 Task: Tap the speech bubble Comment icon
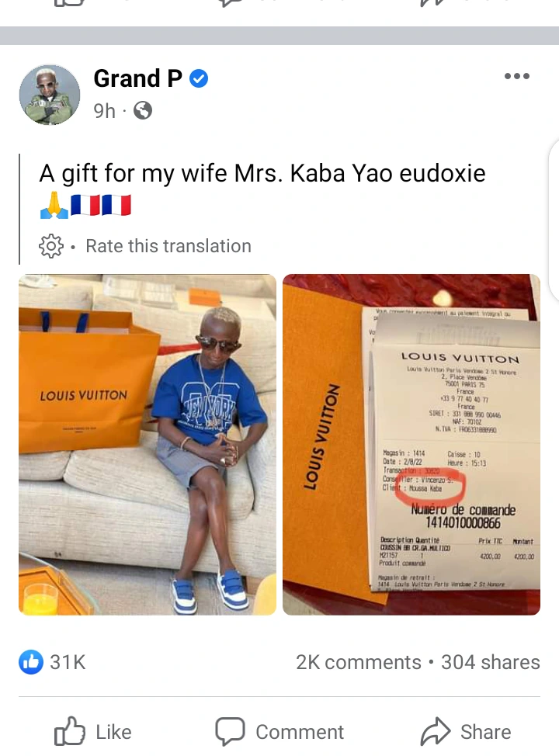click(230, 731)
